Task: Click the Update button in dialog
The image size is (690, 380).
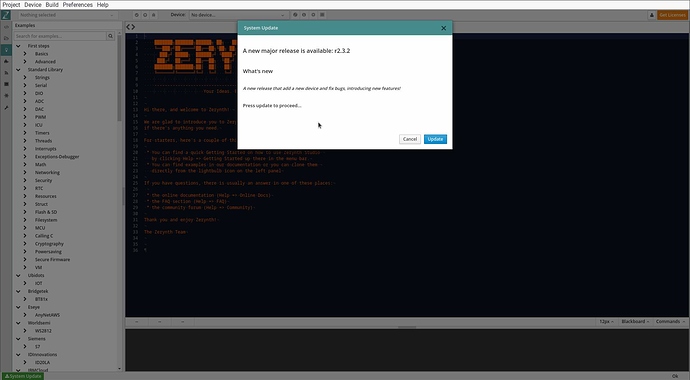Action: [x=435, y=139]
